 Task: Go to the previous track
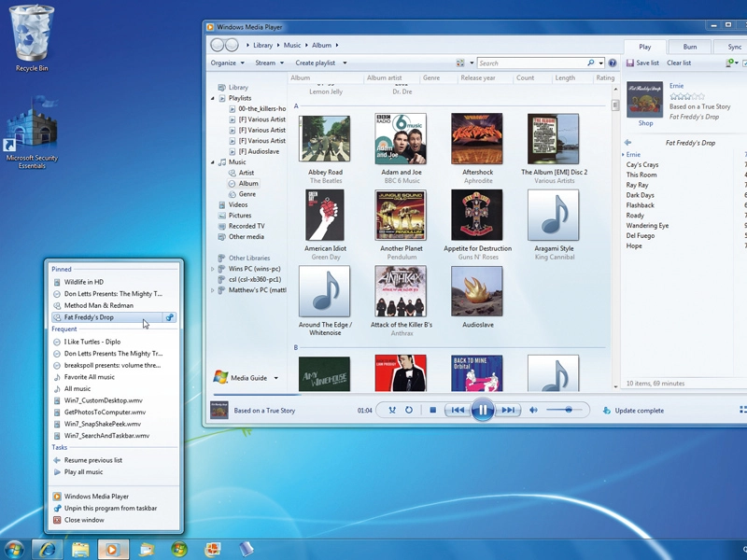pyautogui.click(x=458, y=410)
